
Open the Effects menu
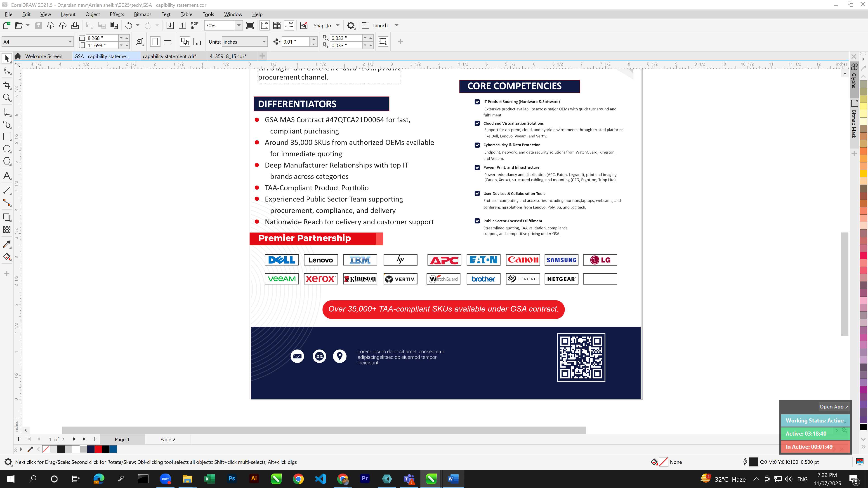point(117,14)
